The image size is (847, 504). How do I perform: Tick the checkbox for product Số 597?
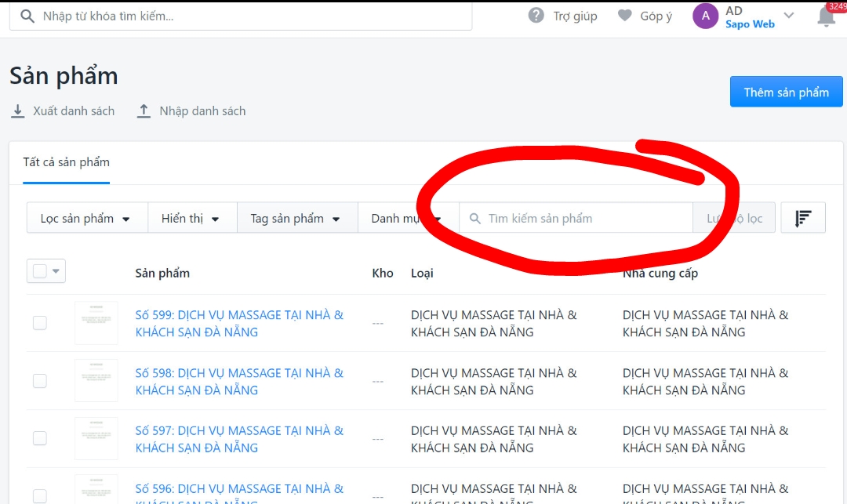click(x=40, y=438)
